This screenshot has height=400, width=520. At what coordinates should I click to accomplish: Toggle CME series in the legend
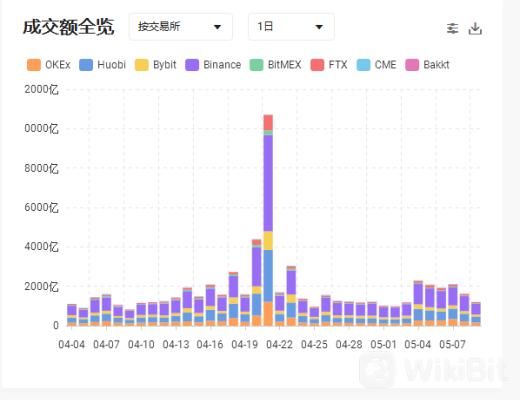point(376,65)
